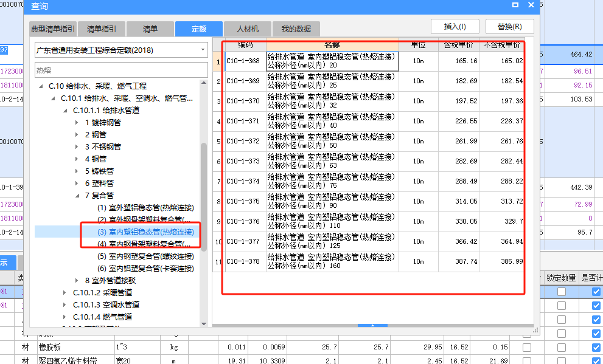This screenshot has height=364, width=603.
Task: Click taxed price 165.16 cell
Action: point(458,61)
